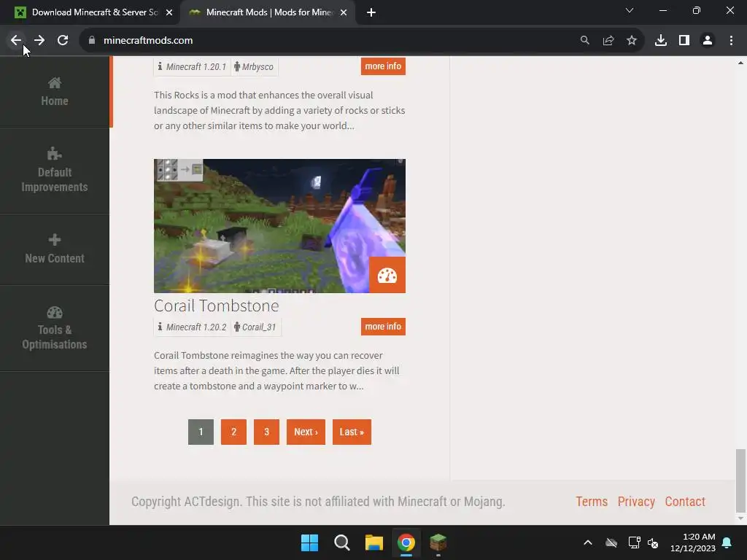Image resolution: width=747 pixels, height=560 pixels.
Task: Select the Minecraft Mods tab
Action: point(267,12)
